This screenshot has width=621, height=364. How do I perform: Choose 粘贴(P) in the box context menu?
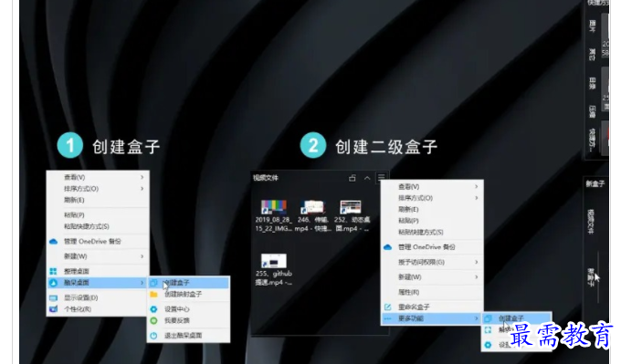pos(432,221)
